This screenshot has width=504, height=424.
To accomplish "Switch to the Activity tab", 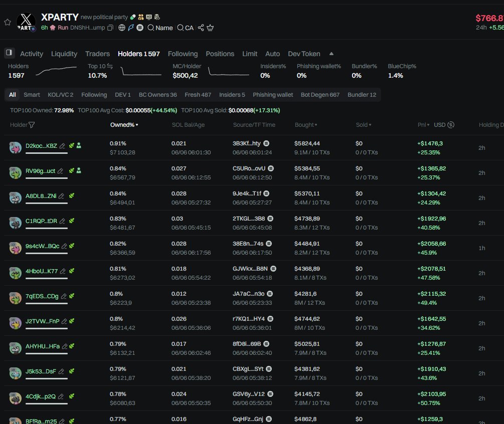I will 32,54.
